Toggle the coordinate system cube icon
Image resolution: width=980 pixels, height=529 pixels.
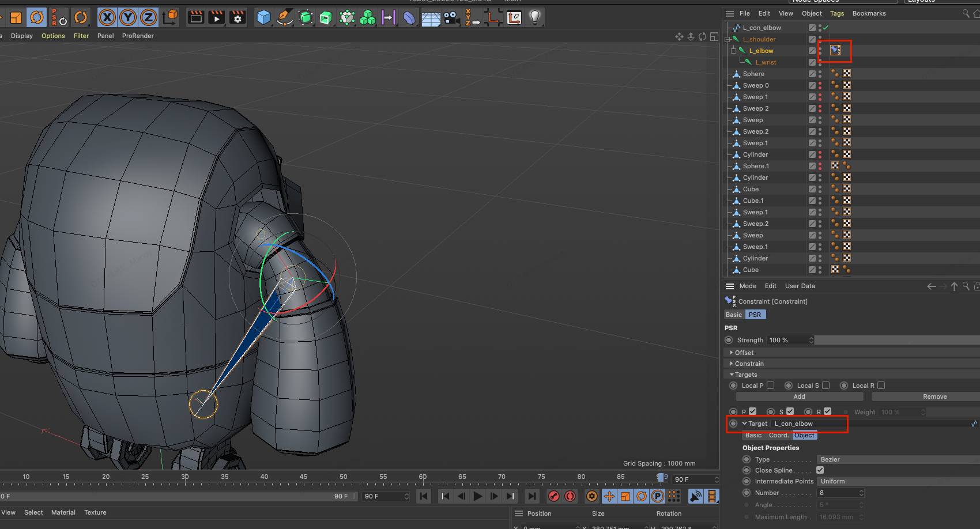(170, 18)
